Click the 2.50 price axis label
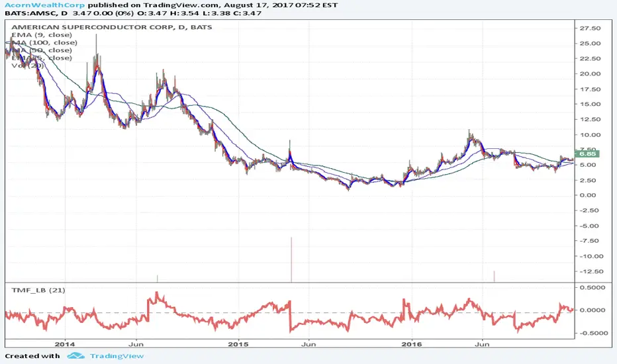 (x=587, y=180)
